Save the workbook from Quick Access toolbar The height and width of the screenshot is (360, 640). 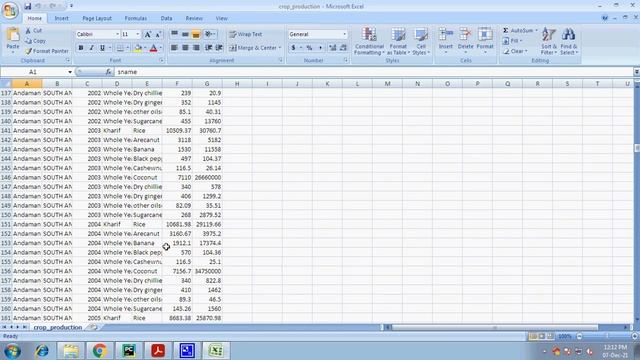click(x=27, y=6)
